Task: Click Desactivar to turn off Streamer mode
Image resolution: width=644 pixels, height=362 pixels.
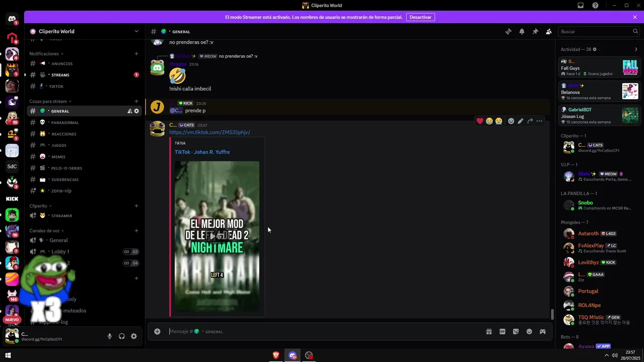Action: [x=421, y=17]
